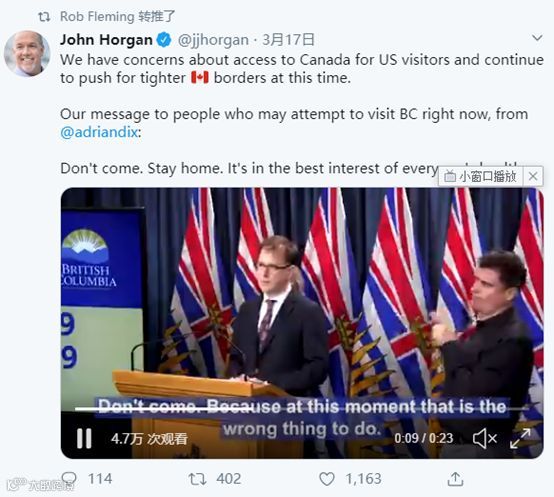Seek along the video progress bar
This screenshot has width=554, height=497.
click(x=301, y=409)
